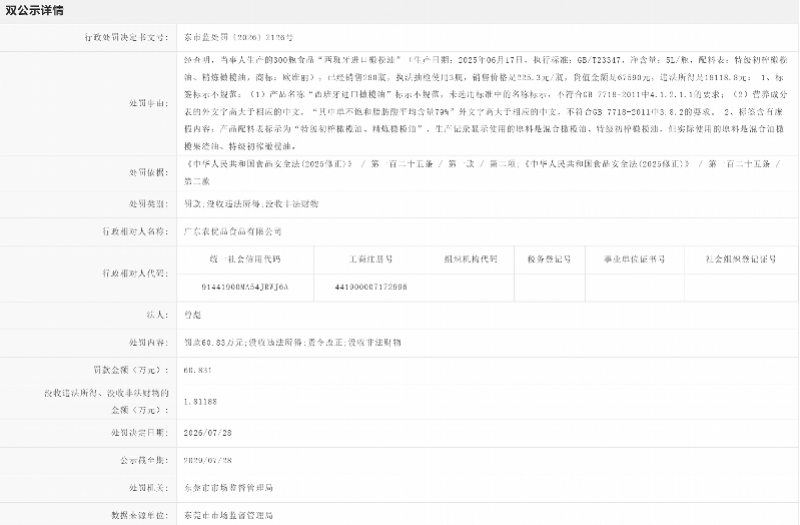Click the 工商注册号 column header
Viewport: 800px width, 525px height.
pyautogui.click(x=371, y=260)
